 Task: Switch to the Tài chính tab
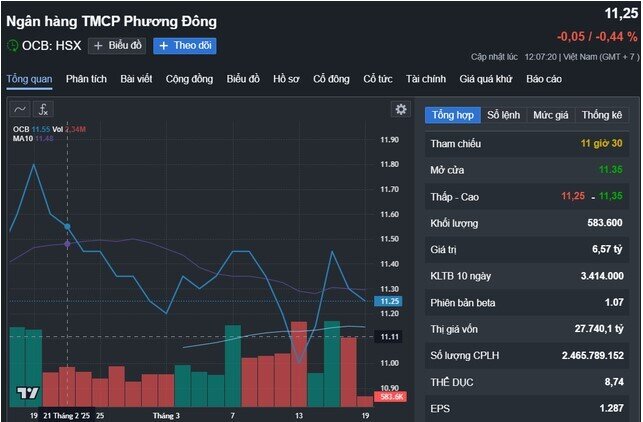426,79
